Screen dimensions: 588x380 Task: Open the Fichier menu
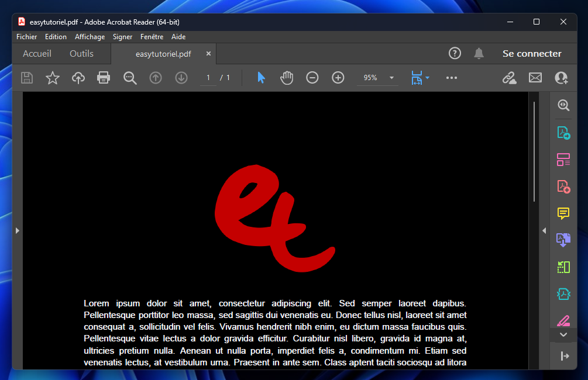pyautogui.click(x=27, y=37)
